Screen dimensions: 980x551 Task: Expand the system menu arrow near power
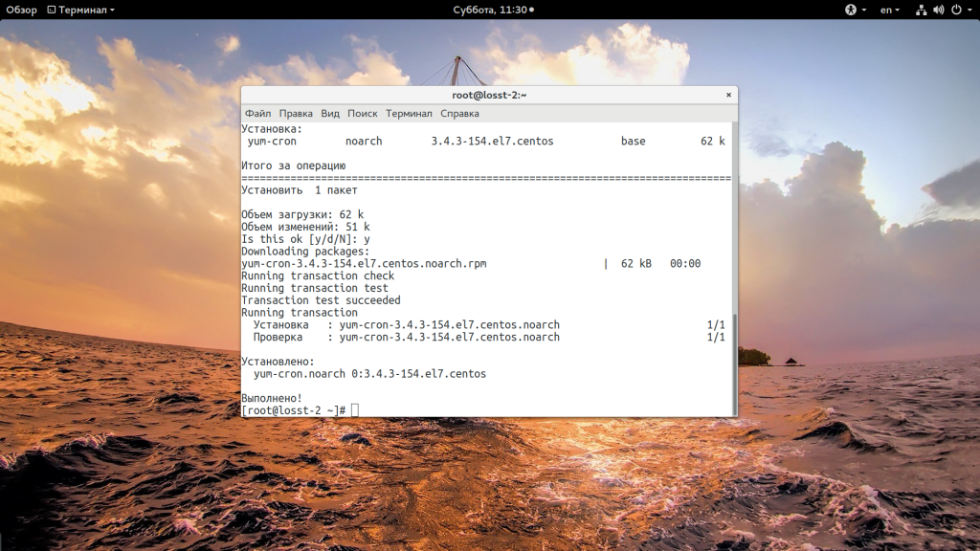968,10
